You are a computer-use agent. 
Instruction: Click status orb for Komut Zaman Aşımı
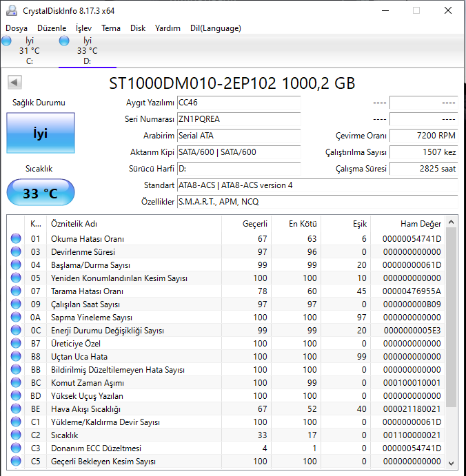(x=16, y=382)
